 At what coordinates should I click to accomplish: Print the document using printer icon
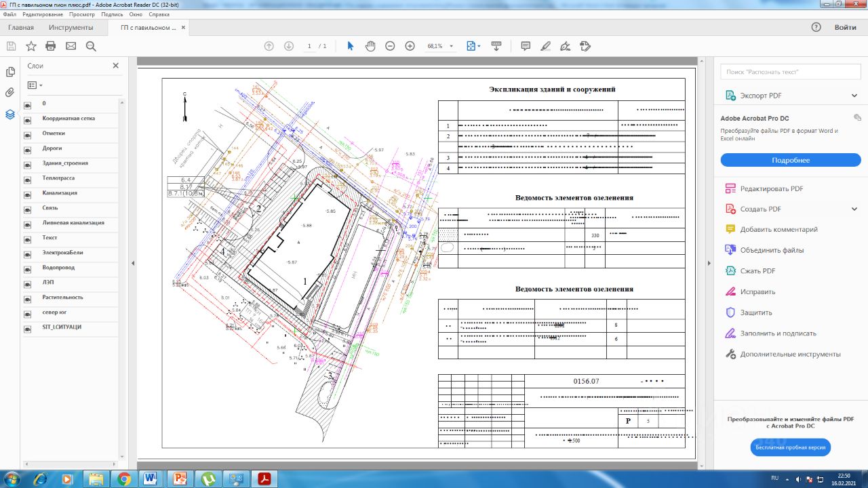(x=51, y=46)
